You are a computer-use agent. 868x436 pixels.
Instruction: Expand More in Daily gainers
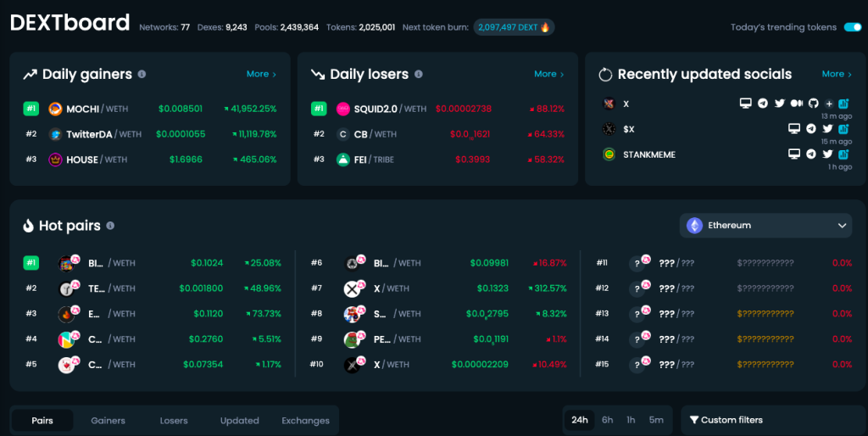pyautogui.click(x=261, y=74)
